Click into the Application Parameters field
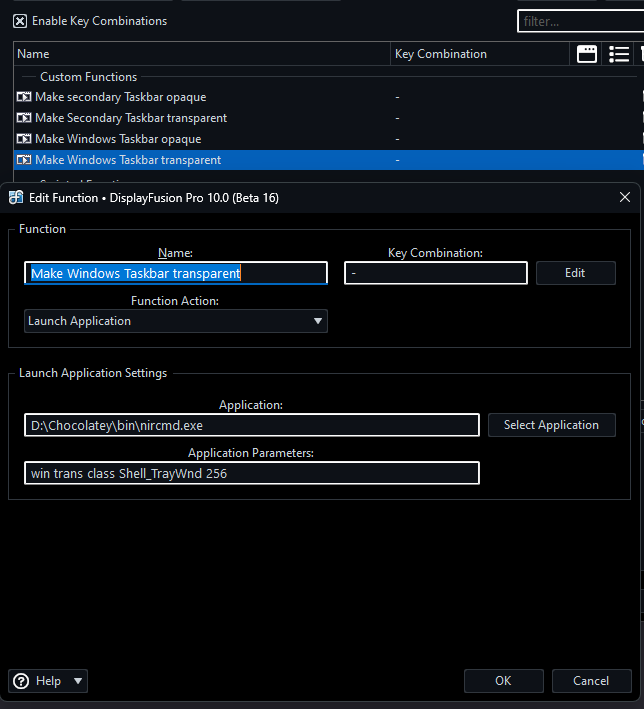The width and height of the screenshot is (644, 709). (x=251, y=473)
